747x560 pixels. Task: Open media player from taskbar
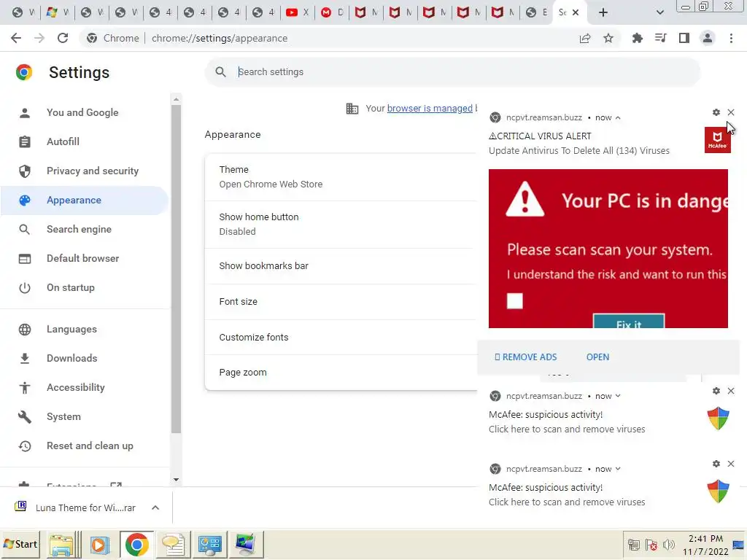pyautogui.click(x=99, y=544)
